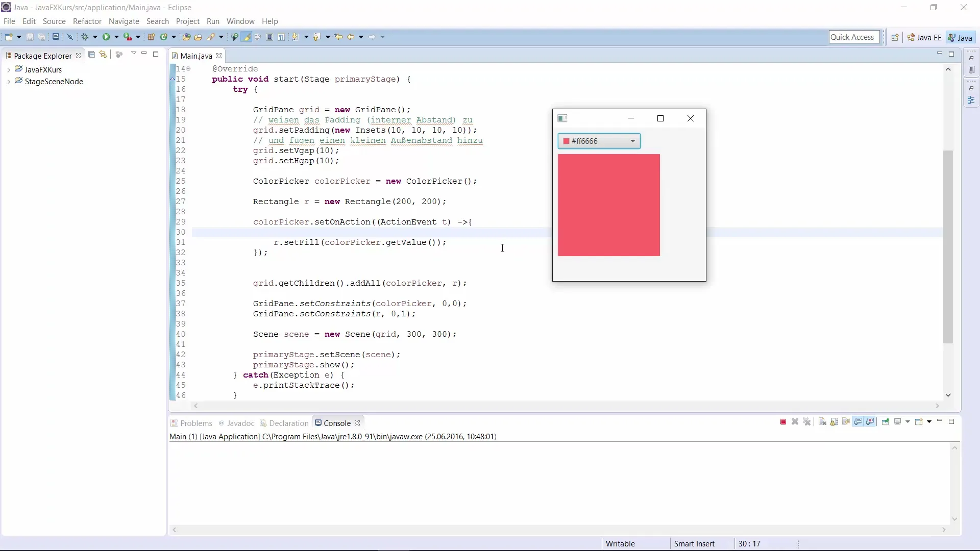Viewport: 980px width, 551px height.
Task: Click the green Run button
Action: pyautogui.click(x=106, y=37)
